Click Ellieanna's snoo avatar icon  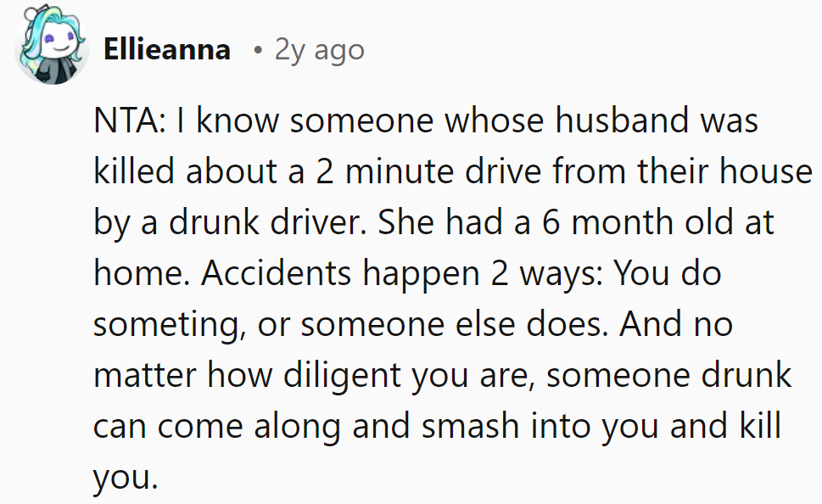(x=53, y=49)
